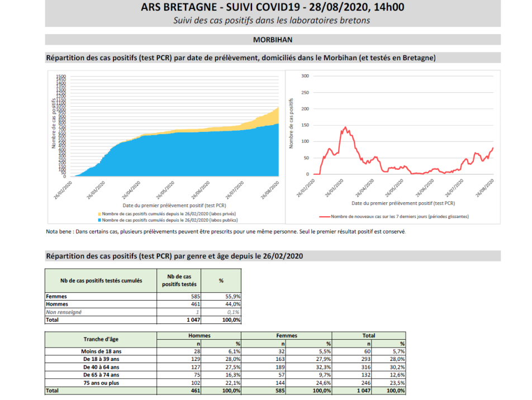Click the ARS BRETAGNE document title
Viewport: 532px width, 400px height.
click(x=273, y=7)
